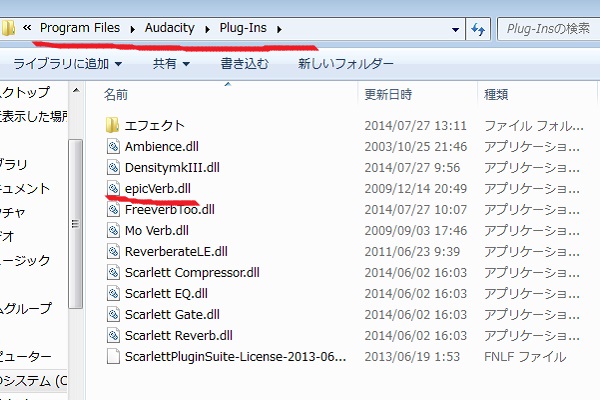This screenshot has width=600, height=400.
Task: Select the Mo Verb.dll file name
Action: 157,231
